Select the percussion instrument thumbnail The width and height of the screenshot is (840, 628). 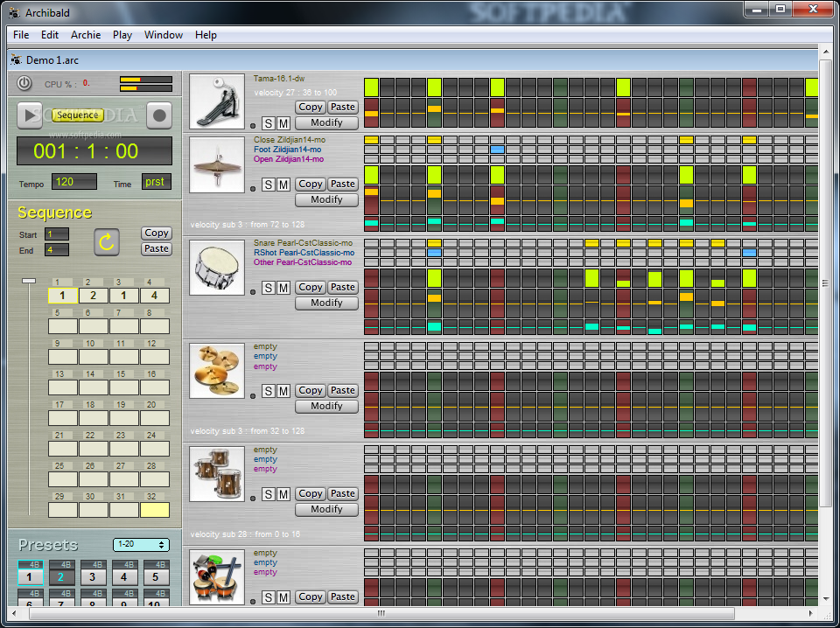(x=217, y=577)
